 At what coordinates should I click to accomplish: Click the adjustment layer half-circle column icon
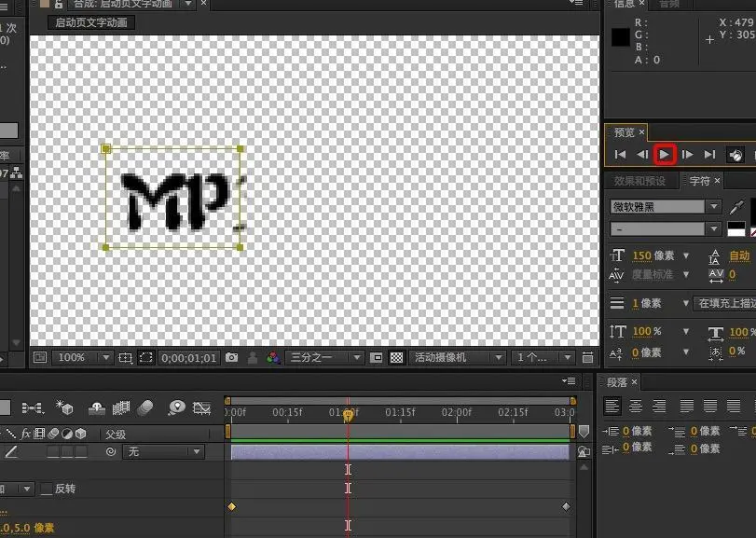[67, 434]
